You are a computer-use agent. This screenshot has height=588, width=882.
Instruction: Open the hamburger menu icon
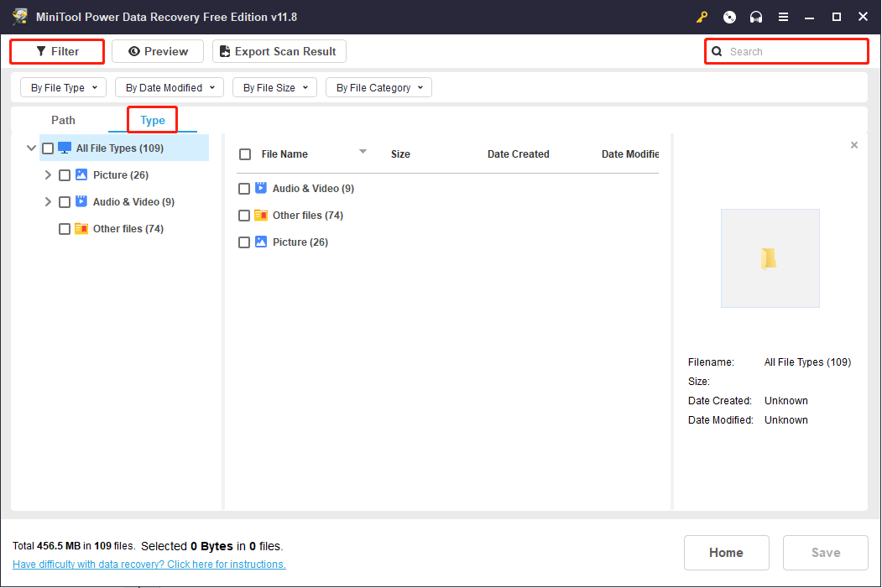783,18
